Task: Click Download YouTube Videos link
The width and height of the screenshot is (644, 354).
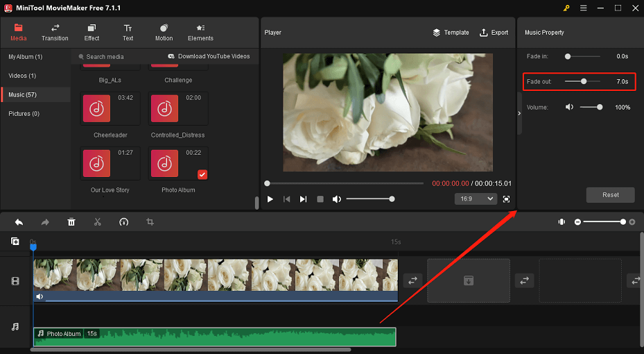Action: coord(209,56)
